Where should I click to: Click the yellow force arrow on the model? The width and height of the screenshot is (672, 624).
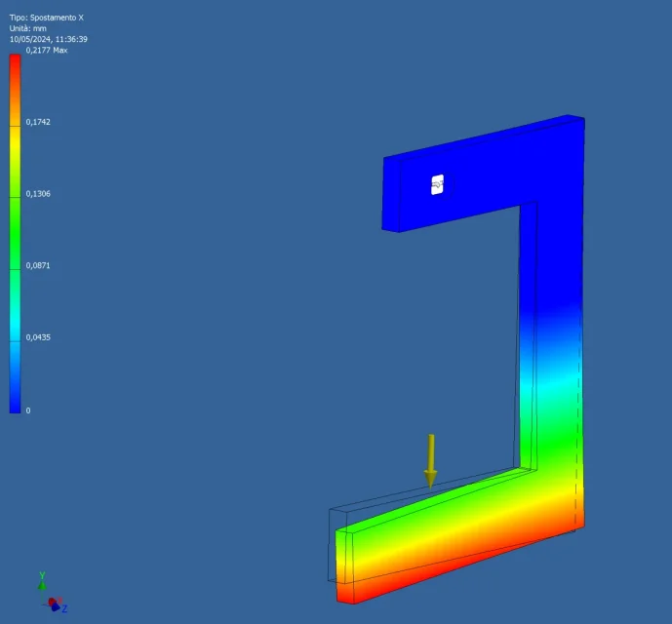click(x=430, y=461)
